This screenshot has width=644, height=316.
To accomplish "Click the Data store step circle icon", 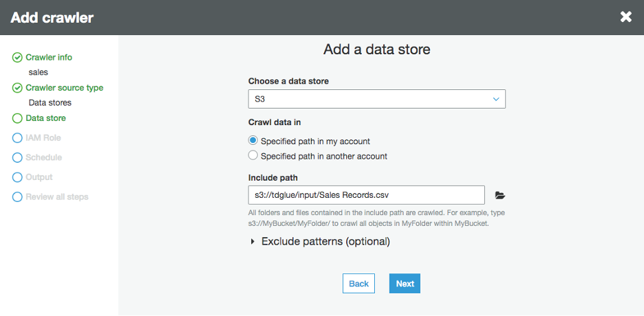I will click(x=17, y=118).
